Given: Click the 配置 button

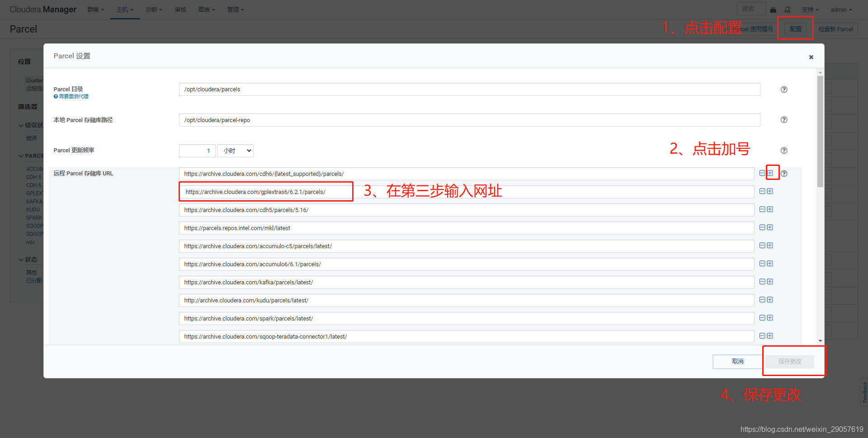Looking at the screenshot, I should tap(795, 29).
